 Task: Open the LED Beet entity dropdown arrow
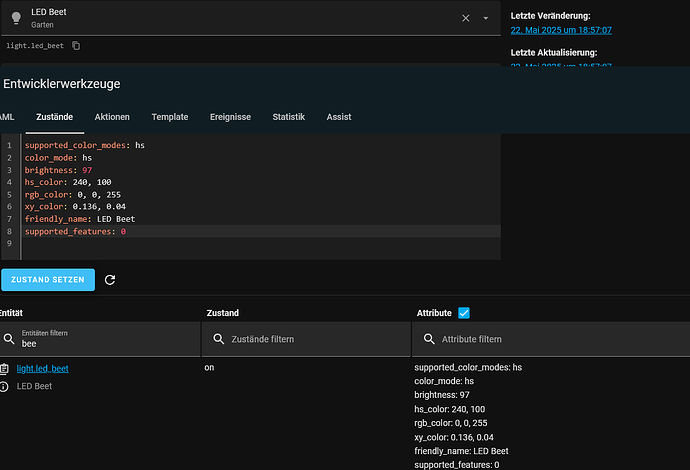click(486, 18)
